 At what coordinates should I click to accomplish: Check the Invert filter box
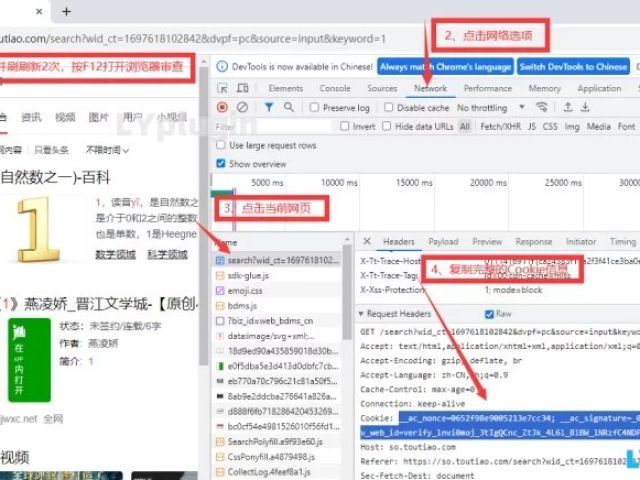(x=345, y=126)
